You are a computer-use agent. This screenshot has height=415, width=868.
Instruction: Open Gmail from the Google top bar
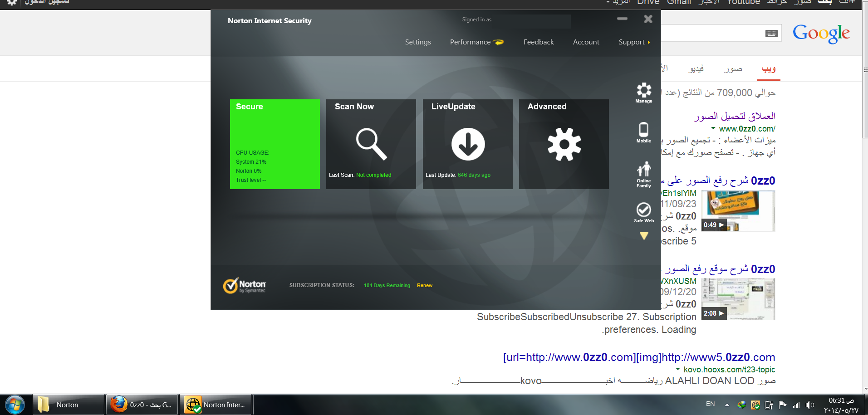[679, 2]
